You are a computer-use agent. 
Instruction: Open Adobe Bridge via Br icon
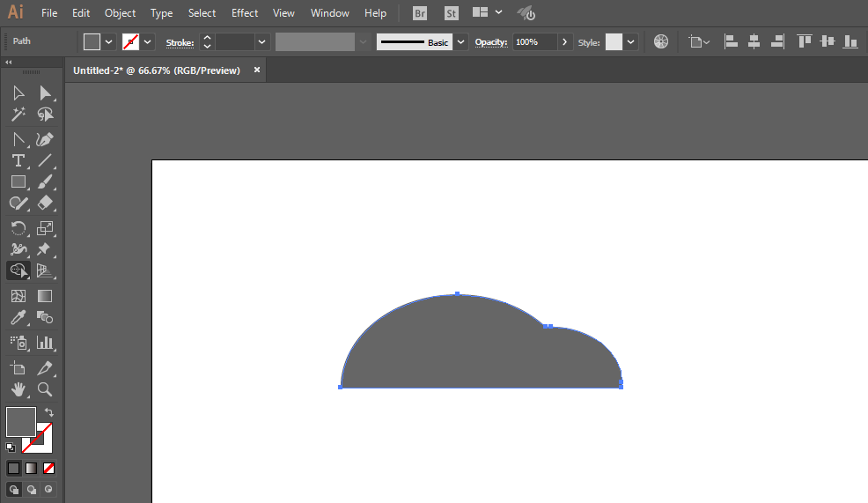(x=420, y=13)
